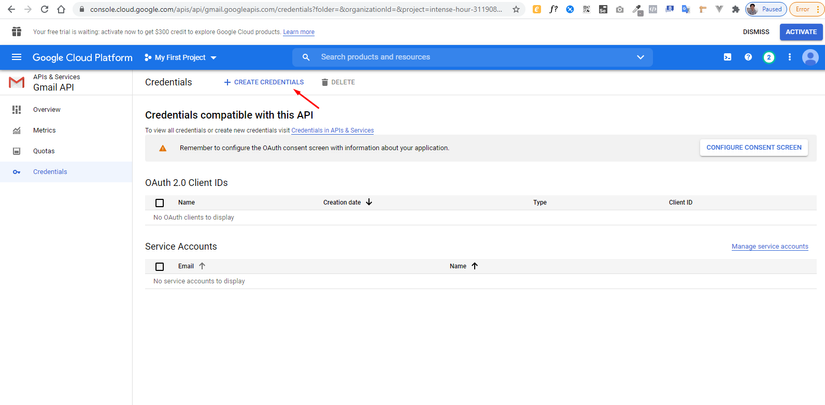Click Configure Consent Screen button
This screenshot has width=825, height=405.
click(x=754, y=148)
